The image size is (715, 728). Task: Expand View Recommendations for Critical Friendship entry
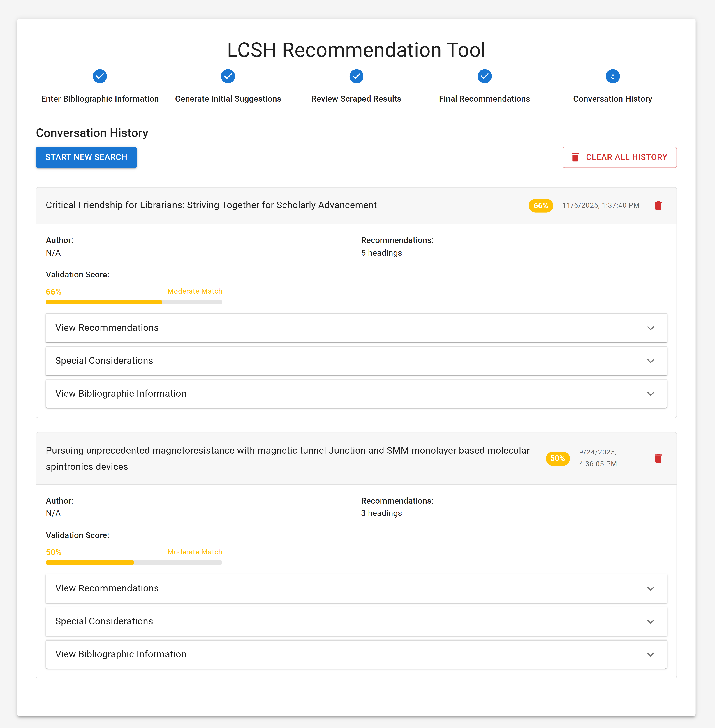(356, 327)
